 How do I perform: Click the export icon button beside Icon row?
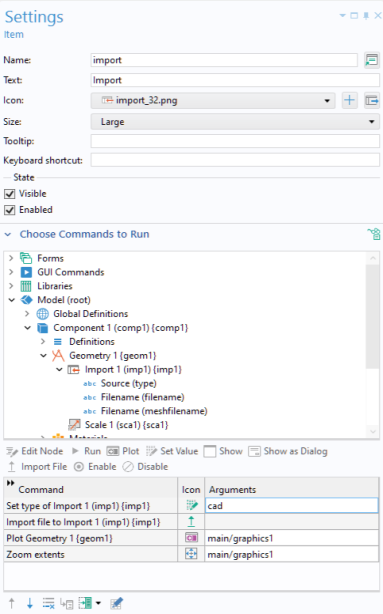372,101
